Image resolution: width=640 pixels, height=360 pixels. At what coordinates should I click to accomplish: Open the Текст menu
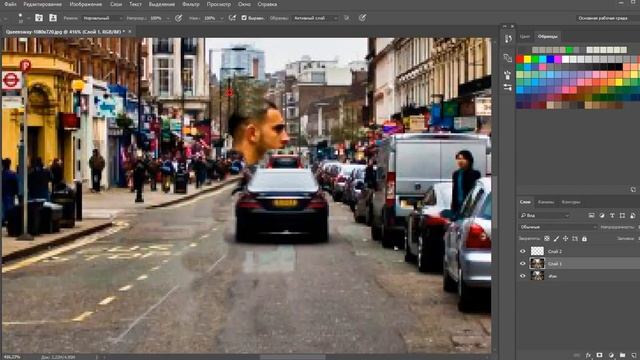tap(135, 4)
